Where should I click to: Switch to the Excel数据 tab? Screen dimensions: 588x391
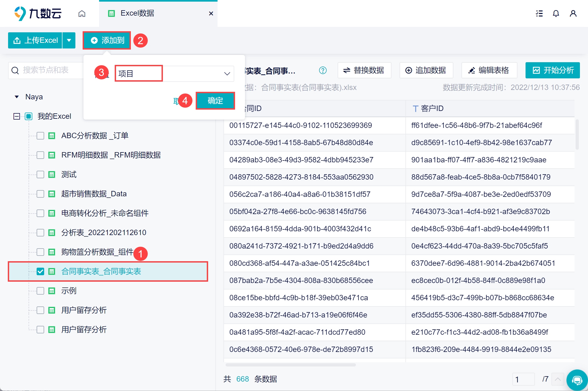click(137, 13)
